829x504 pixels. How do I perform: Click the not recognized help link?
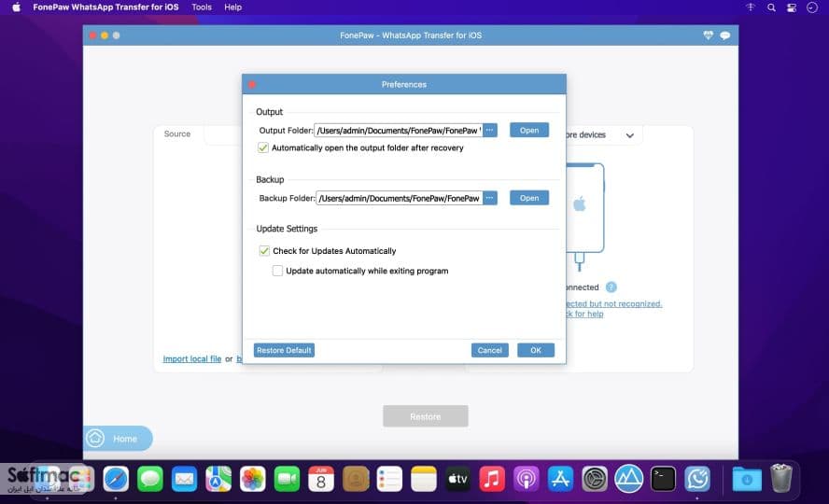(x=613, y=309)
